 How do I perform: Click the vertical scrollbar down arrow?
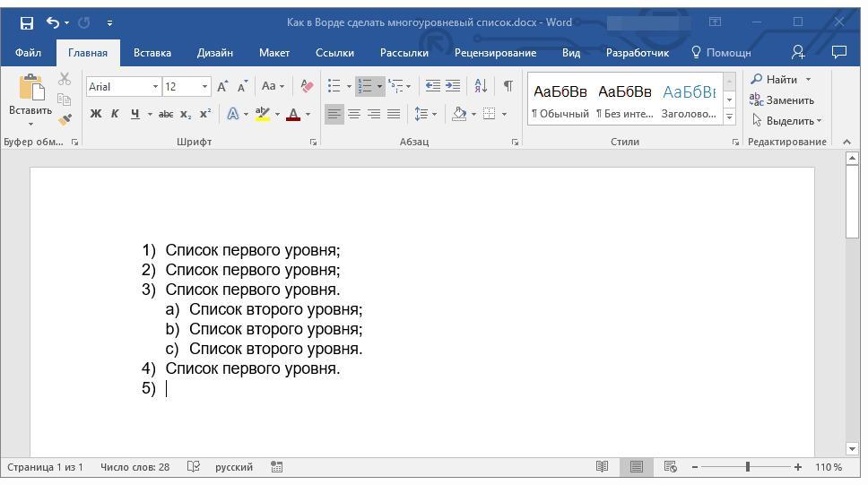pos(852,449)
